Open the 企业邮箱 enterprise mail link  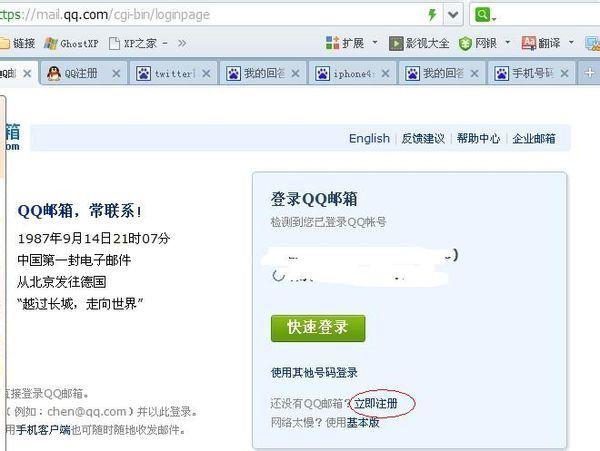534,138
